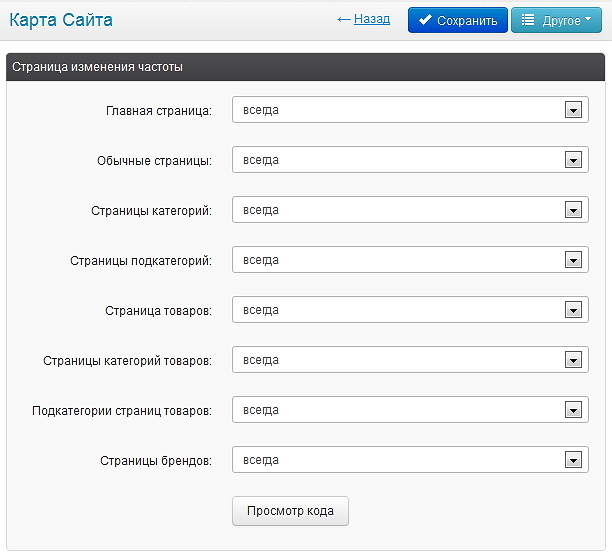The width and height of the screenshot is (612, 557).
Task: Click the Карта Сайта page title
Action: [x=61, y=20]
